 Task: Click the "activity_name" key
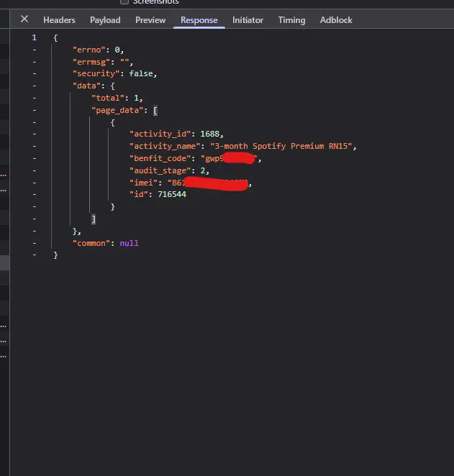[x=165, y=146]
